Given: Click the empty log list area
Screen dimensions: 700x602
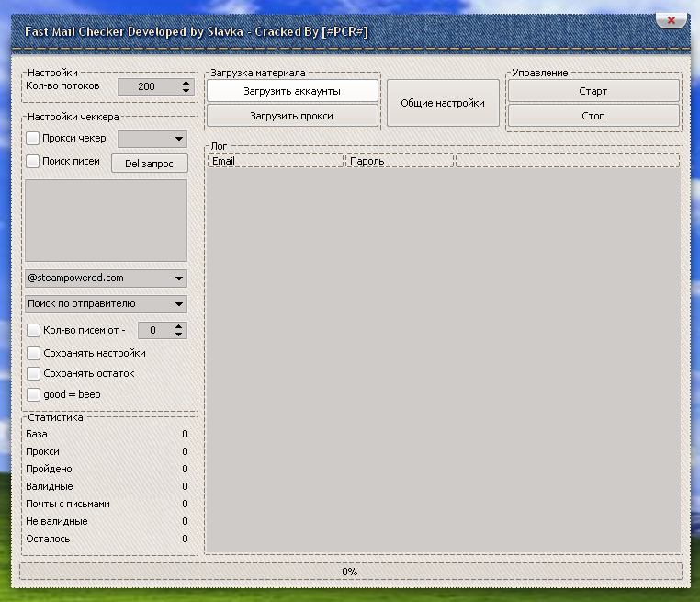Looking at the screenshot, I should [x=444, y=360].
